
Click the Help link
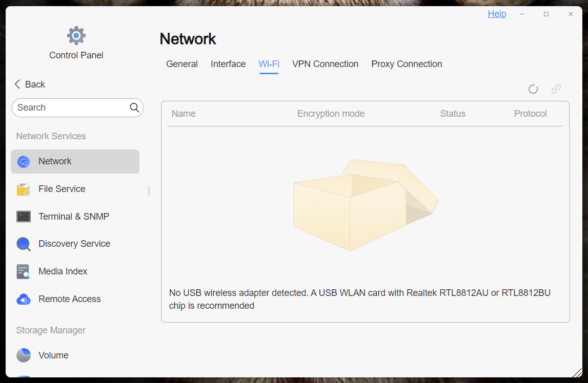(x=497, y=14)
